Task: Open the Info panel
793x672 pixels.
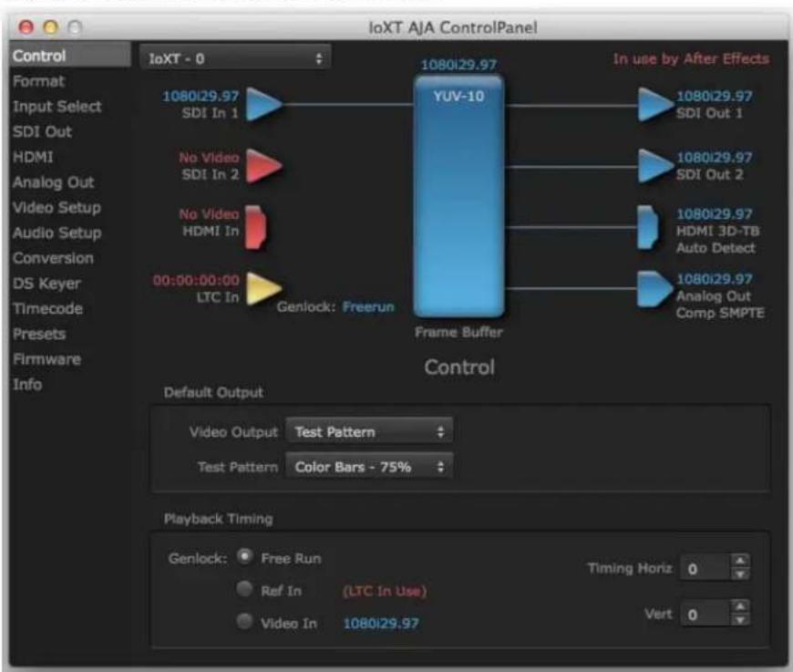Action: [27, 385]
